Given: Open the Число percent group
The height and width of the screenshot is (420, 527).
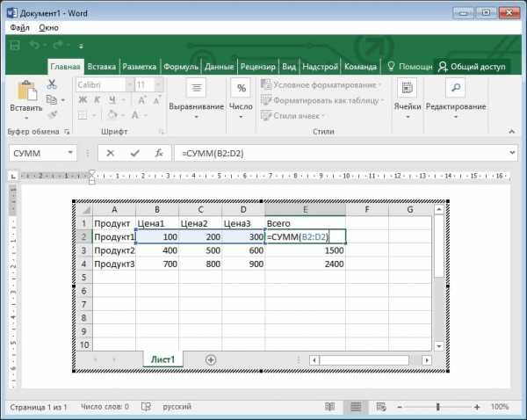Looking at the screenshot, I should coord(241,99).
